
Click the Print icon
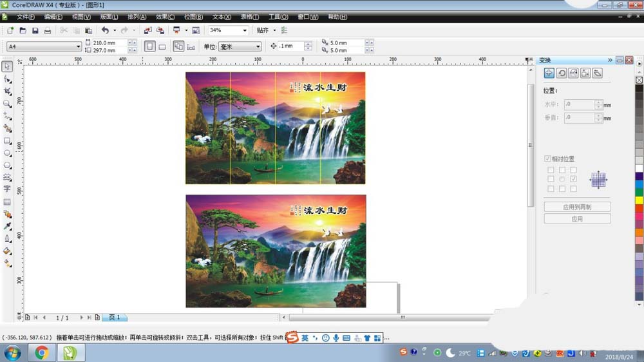pyautogui.click(x=48, y=30)
